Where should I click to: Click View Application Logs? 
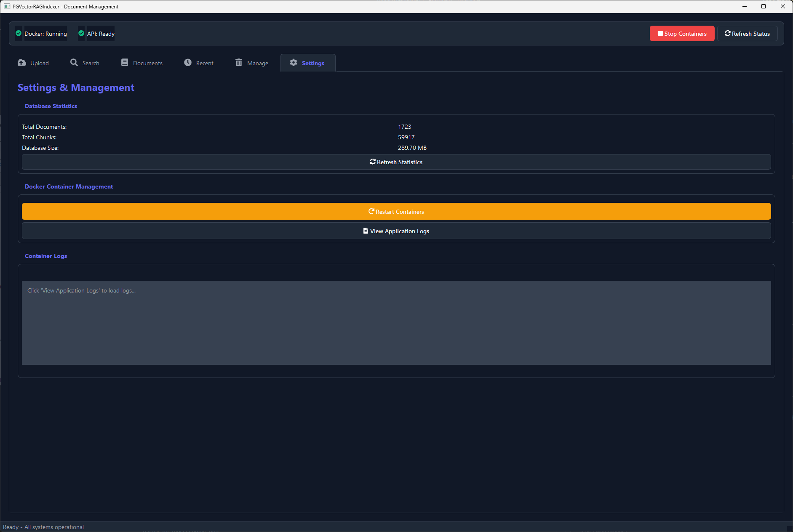pyautogui.click(x=396, y=231)
